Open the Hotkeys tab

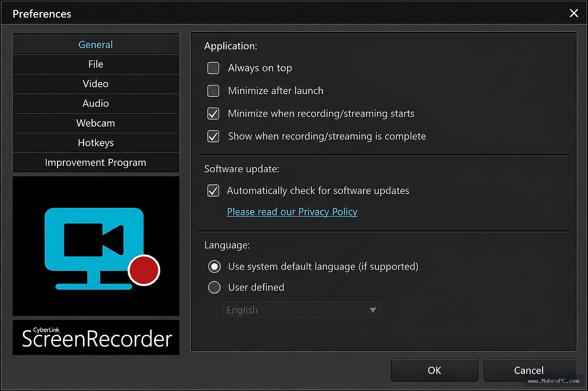(96, 143)
